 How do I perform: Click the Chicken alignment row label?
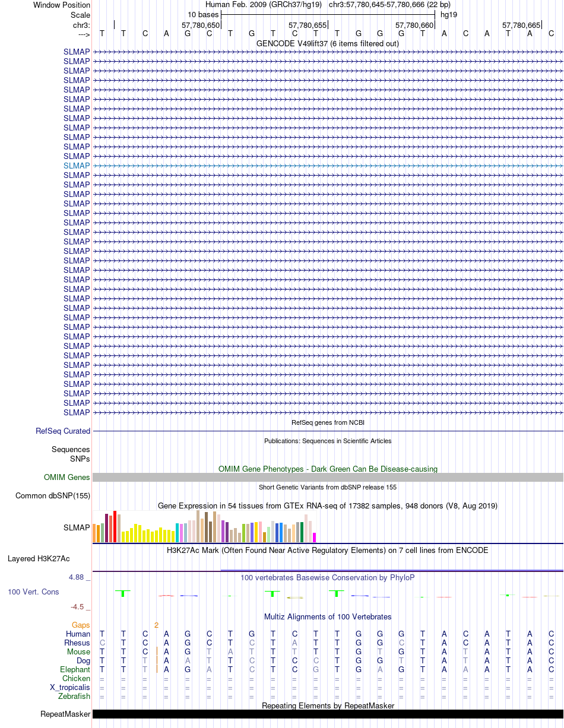tap(76, 678)
